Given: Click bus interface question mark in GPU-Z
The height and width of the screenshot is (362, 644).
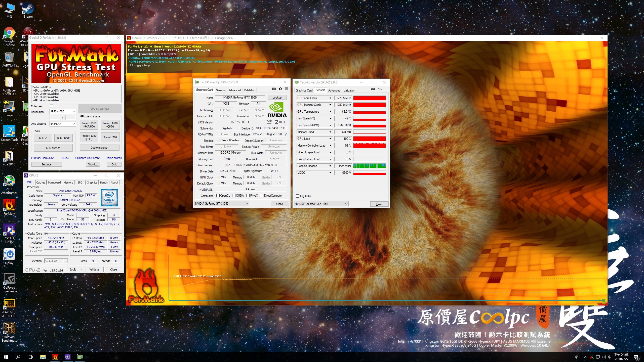Looking at the screenshot, I should pyautogui.click(x=286, y=134).
